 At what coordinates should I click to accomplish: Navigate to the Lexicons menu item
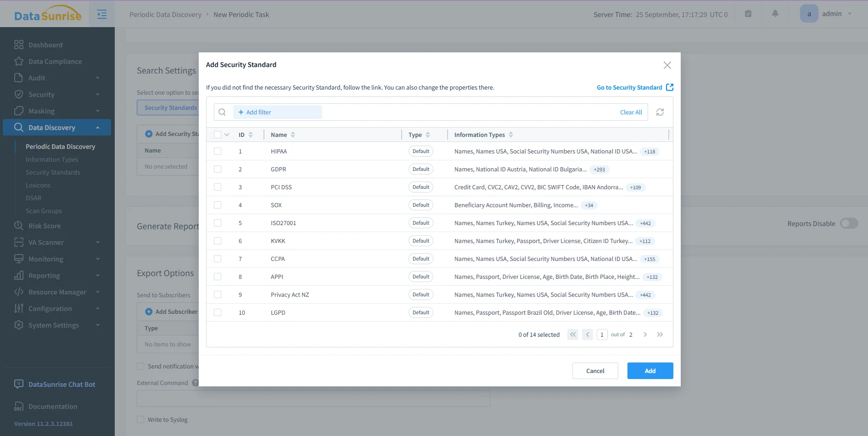click(x=38, y=185)
